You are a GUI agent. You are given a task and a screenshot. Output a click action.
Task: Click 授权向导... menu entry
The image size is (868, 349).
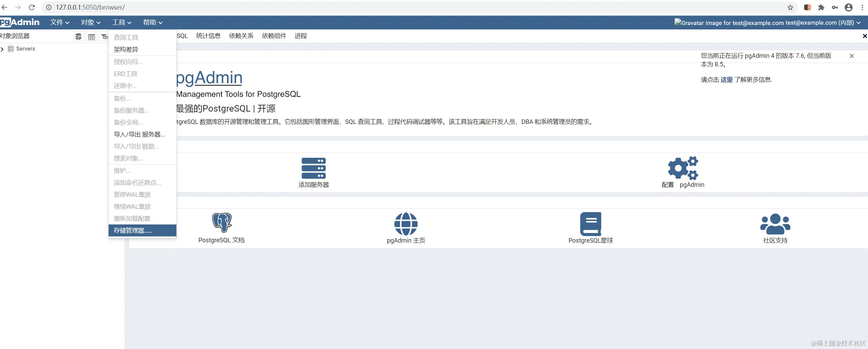tap(142, 62)
